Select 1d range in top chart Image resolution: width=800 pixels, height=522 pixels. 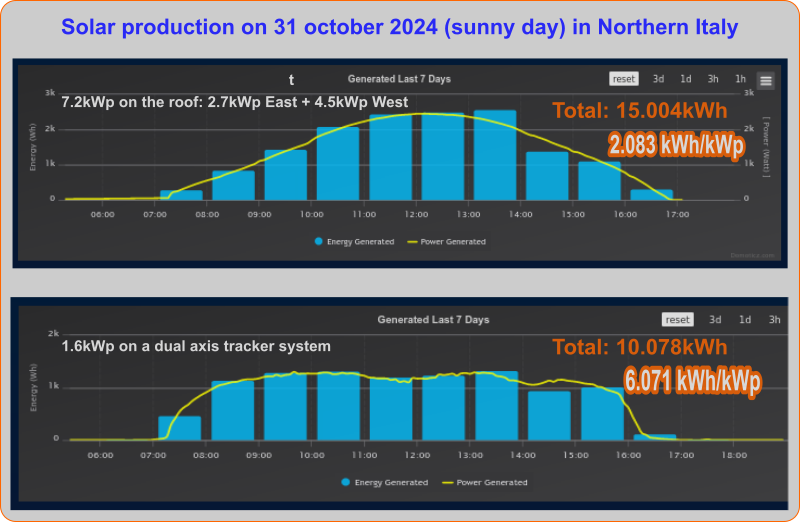click(686, 79)
